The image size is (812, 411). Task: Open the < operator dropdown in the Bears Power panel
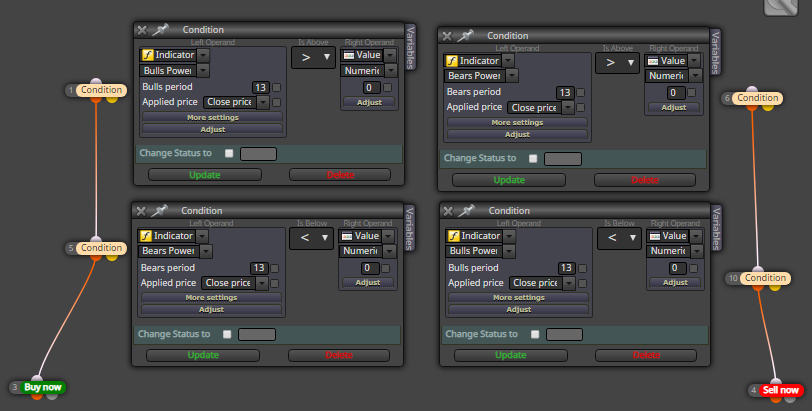click(x=311, y=238)
